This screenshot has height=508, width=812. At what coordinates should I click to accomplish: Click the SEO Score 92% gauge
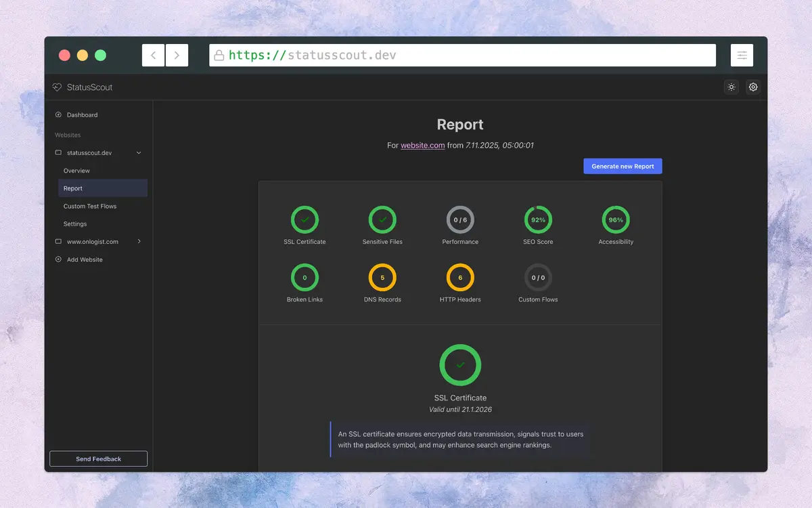(538, 220)
